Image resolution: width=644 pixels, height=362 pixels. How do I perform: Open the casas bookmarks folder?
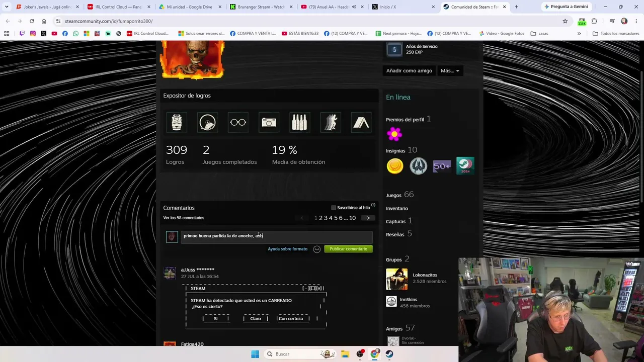pos(539,33)
